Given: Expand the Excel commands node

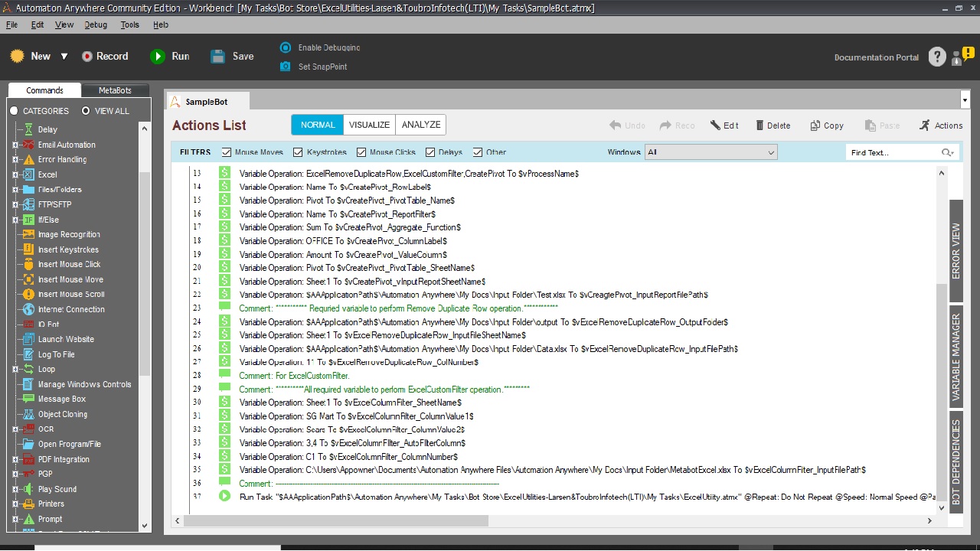Looking at the screenshot, I should 15,174.
